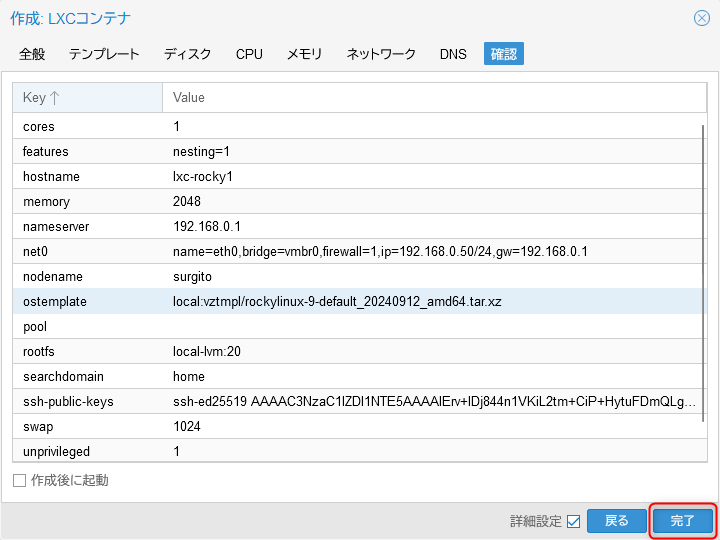Switch to the ネットワーク tab
This screenshot has height=540, width=720.
381,54
